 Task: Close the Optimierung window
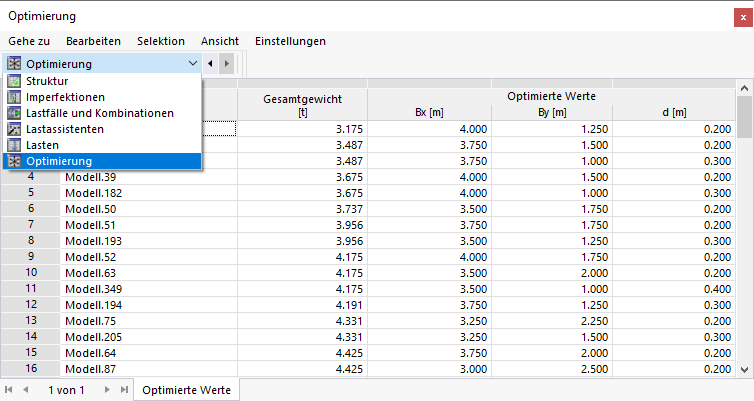pos(743,17)
